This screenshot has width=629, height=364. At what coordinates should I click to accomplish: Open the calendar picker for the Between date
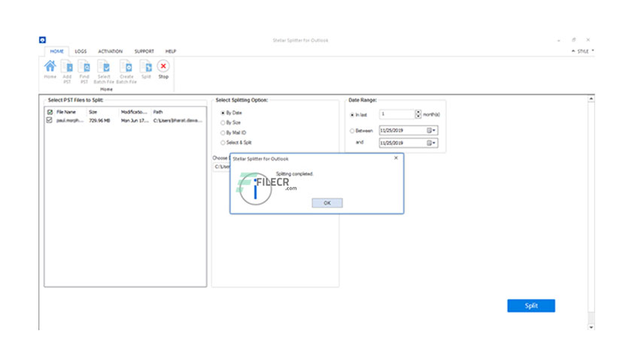[x=431, y=130]
